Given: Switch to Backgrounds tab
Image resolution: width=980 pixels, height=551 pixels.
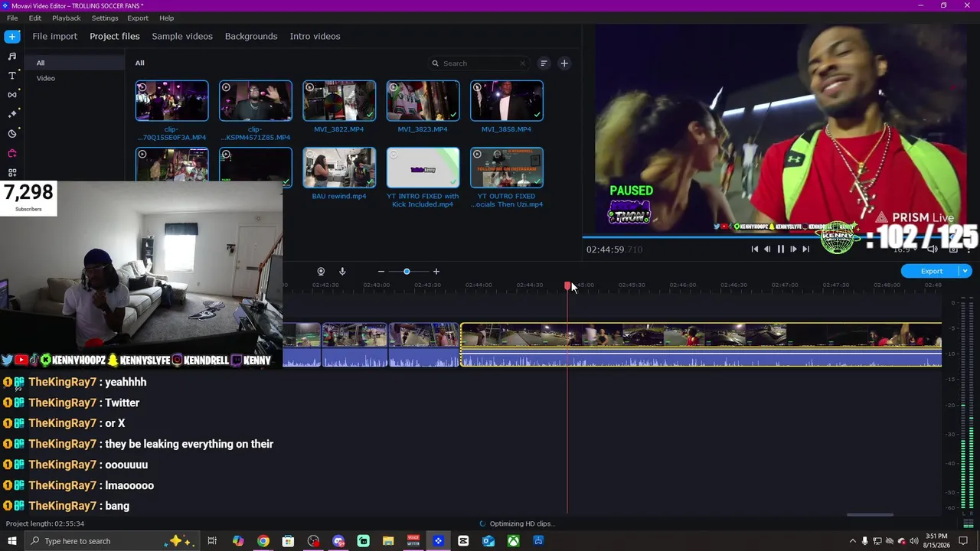Looking at the screenshot, I should [x=251, y=36].
